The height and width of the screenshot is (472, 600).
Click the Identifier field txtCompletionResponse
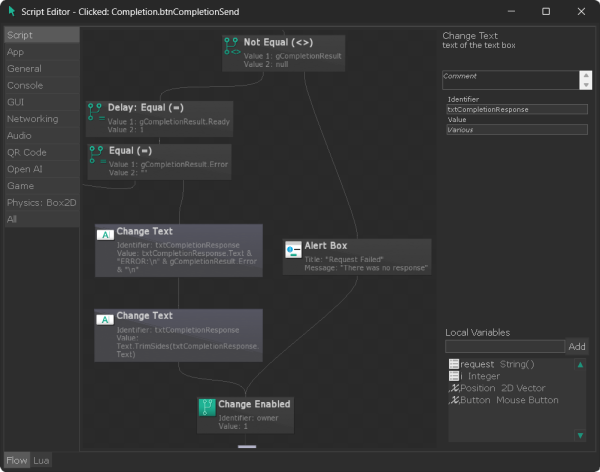(516, 109)
